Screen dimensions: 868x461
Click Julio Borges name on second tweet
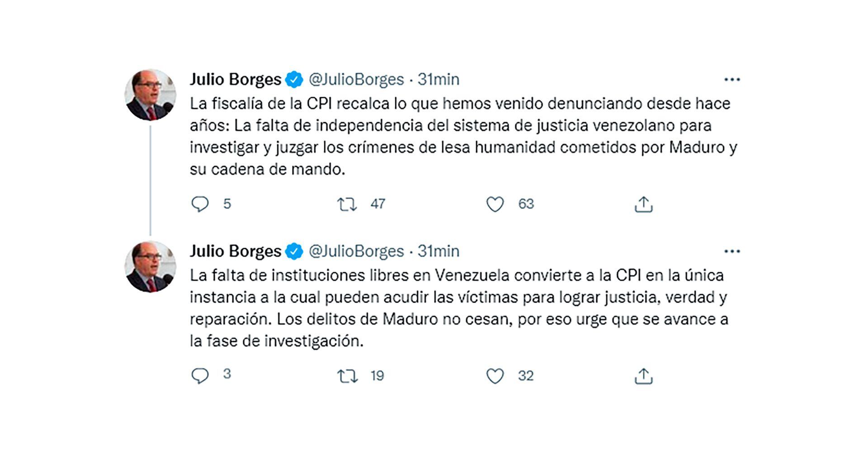pos(235,251)
